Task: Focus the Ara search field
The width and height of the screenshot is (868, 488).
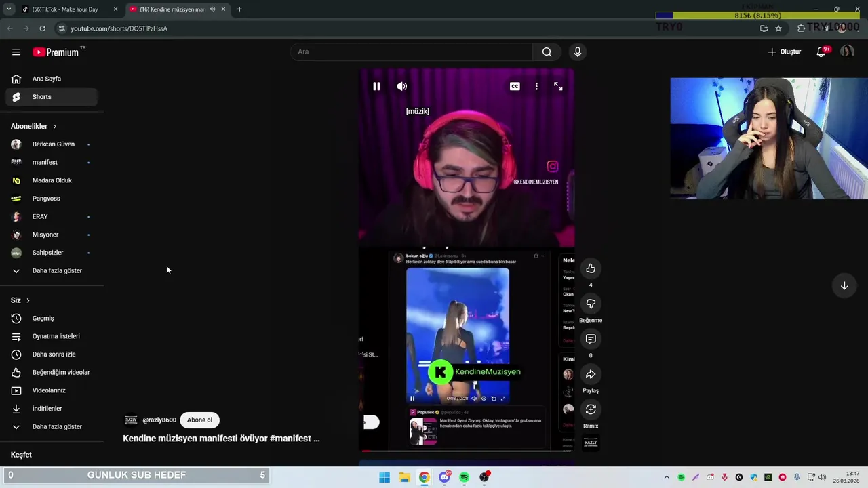Action: pyautogui.click(x=412, y=52)
